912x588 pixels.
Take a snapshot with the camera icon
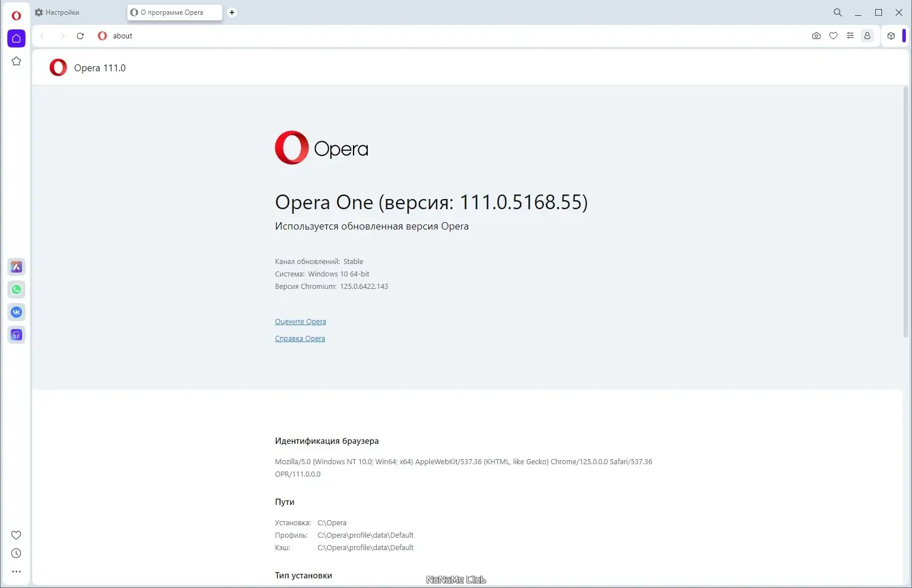[x=816, y=36]
